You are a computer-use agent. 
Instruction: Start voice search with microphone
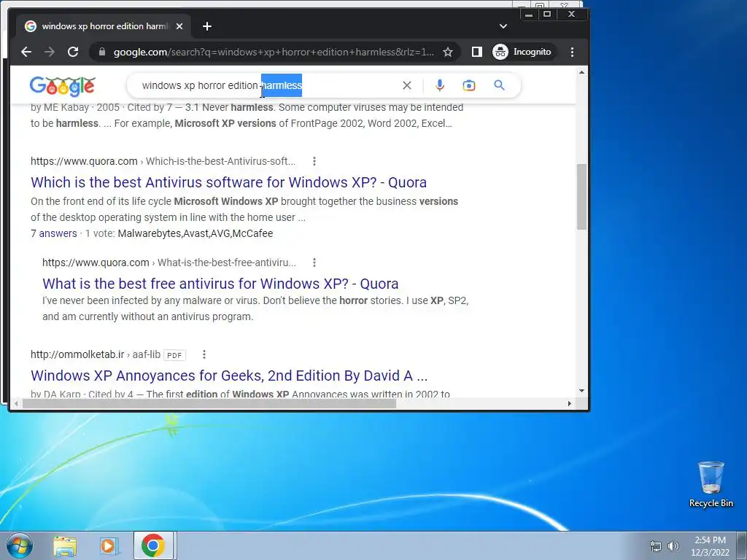tap(440, 85)
